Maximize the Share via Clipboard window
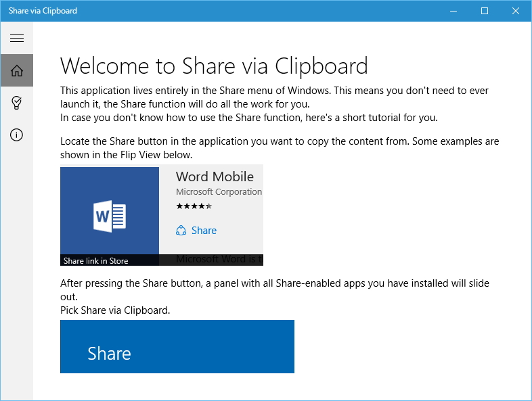The height and width of the screenshot is (401, 532). pos(485,11)
